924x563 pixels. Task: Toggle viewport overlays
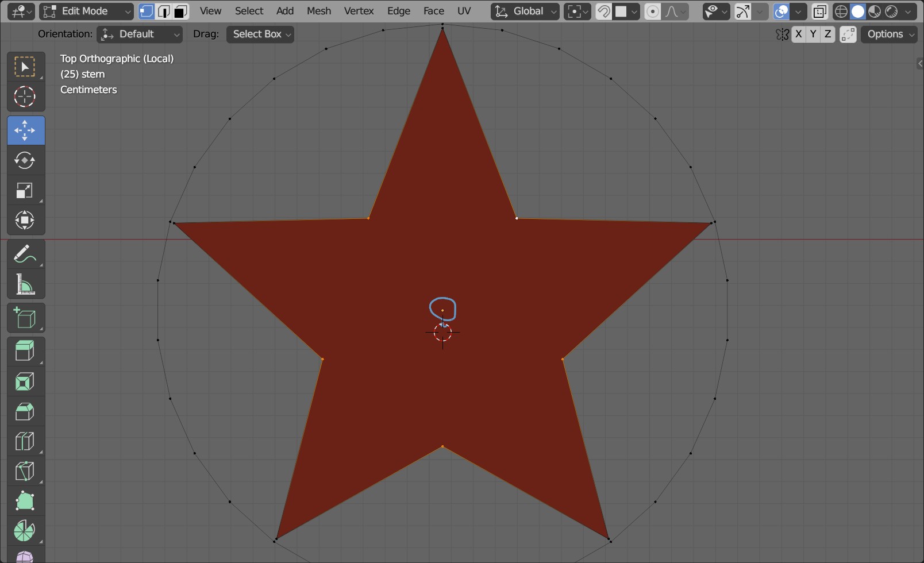tap(781, 11)
